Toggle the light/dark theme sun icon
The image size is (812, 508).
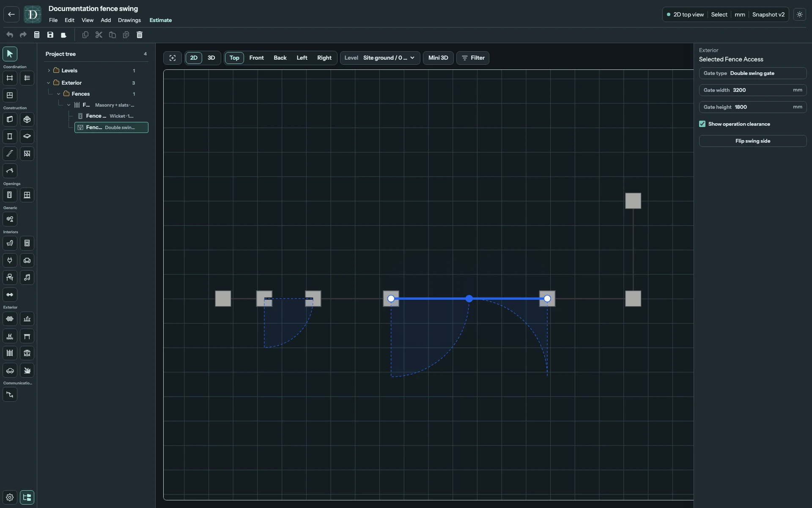point(800,14)
